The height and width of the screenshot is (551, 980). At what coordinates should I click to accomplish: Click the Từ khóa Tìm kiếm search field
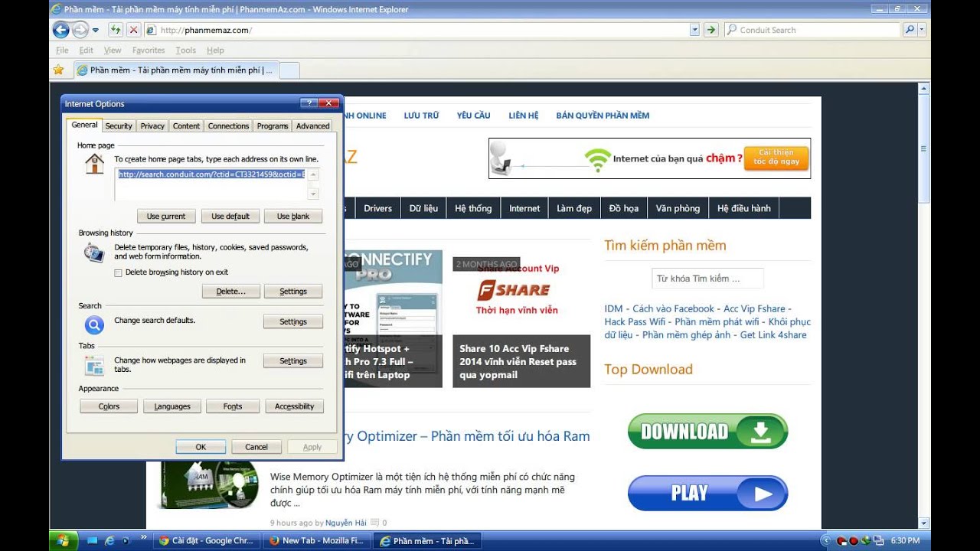[707, 279]
